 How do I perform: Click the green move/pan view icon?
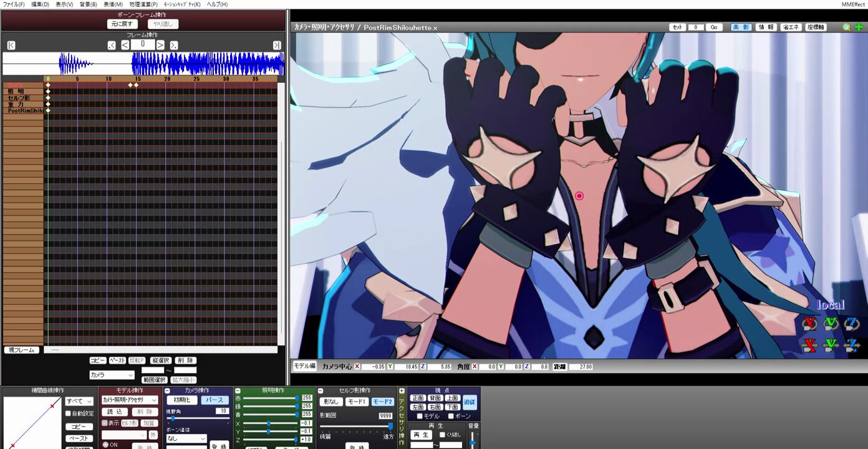[859, 27]
